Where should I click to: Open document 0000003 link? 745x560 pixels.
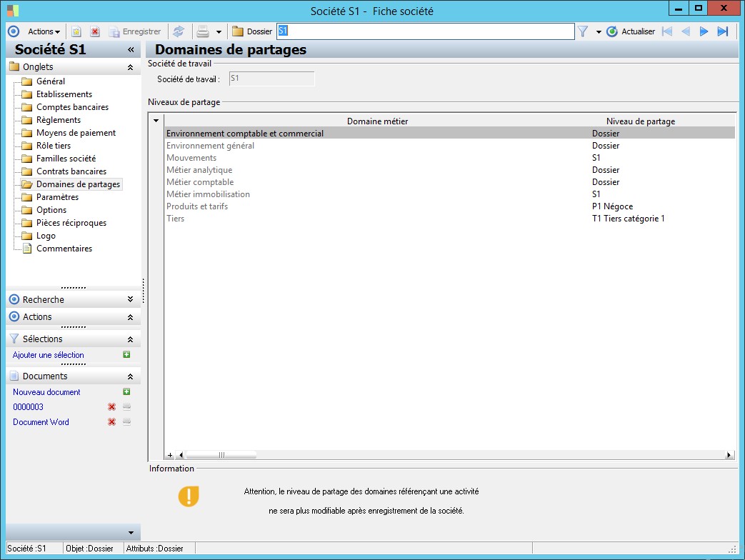28,406
